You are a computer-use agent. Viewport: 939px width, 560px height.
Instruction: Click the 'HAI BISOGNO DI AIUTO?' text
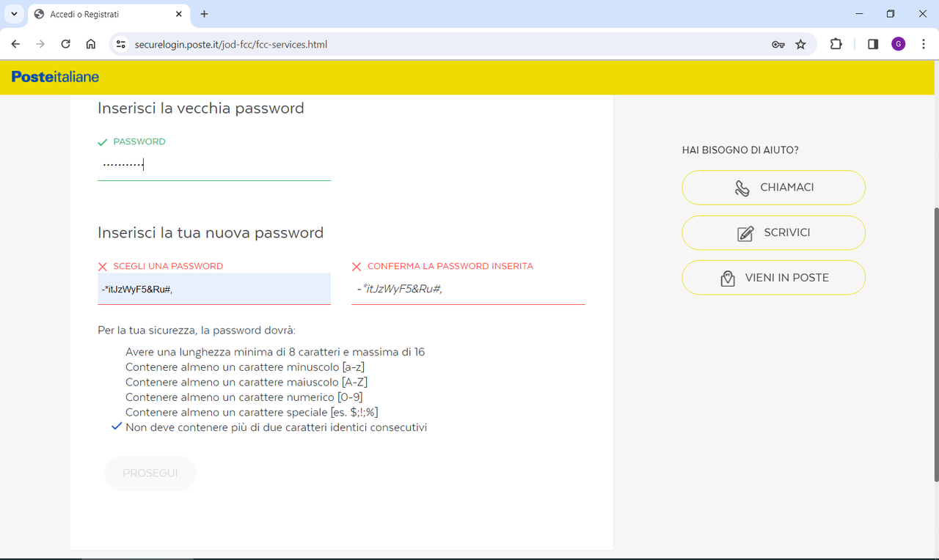click(740, 150)
